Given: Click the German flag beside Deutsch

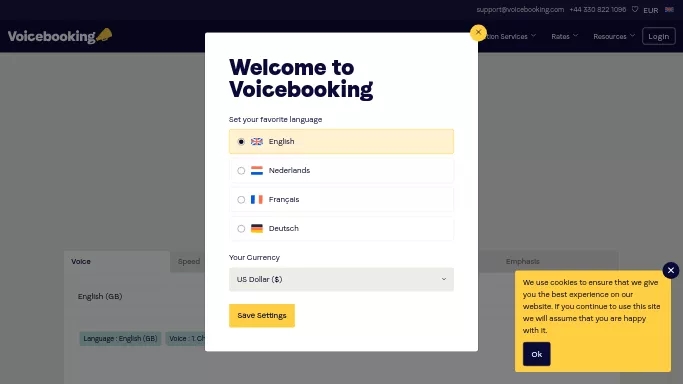Looking at the screenshot, I should click(x=257, y=229).
